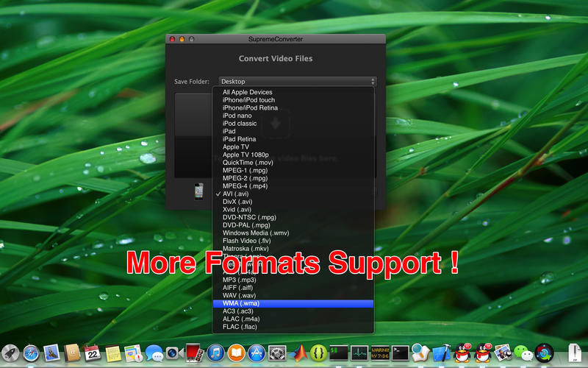This screenshot has height=368, width=588.
Task: Choose iPod classic preset
Action: [293, 124]
